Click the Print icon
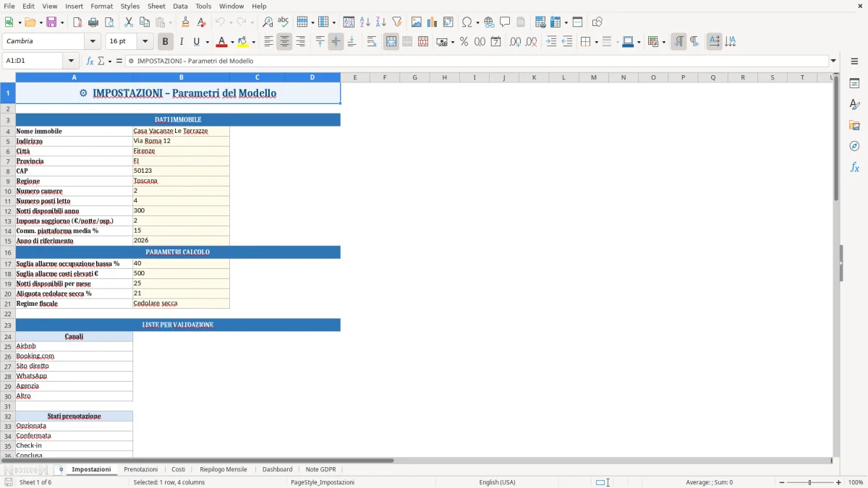The width and height of the screenshot is (868, 488). point(93,22)
